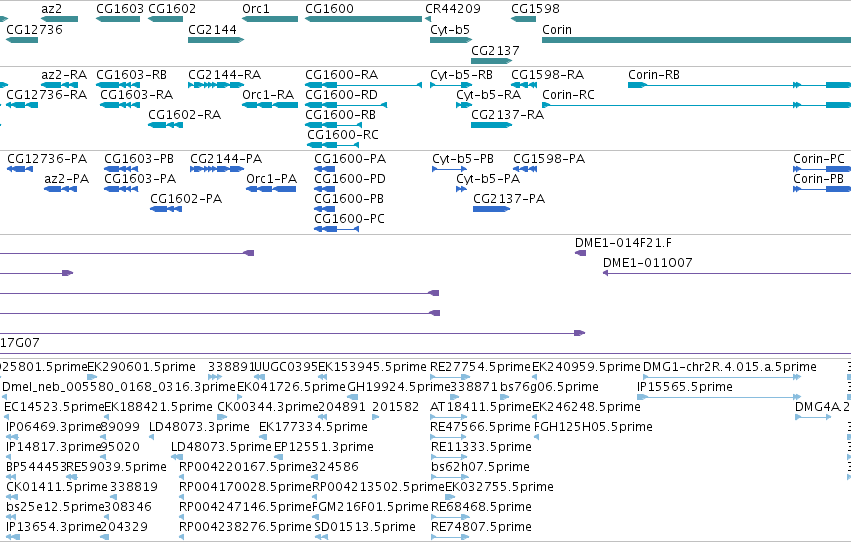Click protein Cyt-b5-PB

pos(449,169)
